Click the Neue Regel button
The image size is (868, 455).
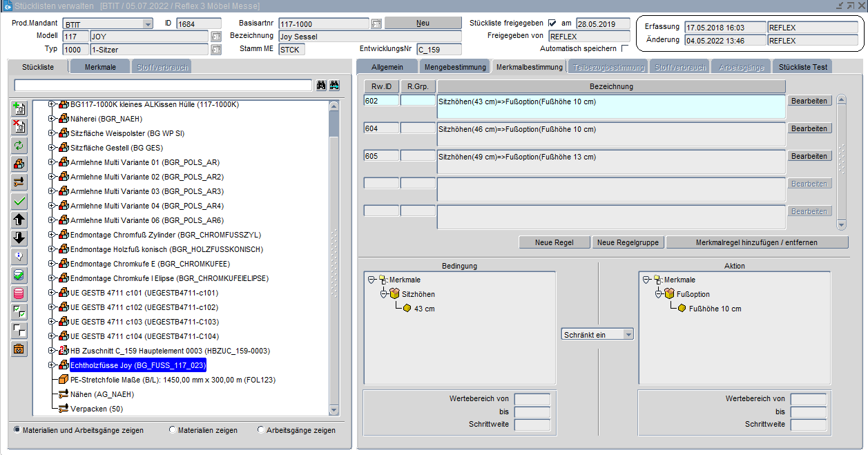(554, 242)
